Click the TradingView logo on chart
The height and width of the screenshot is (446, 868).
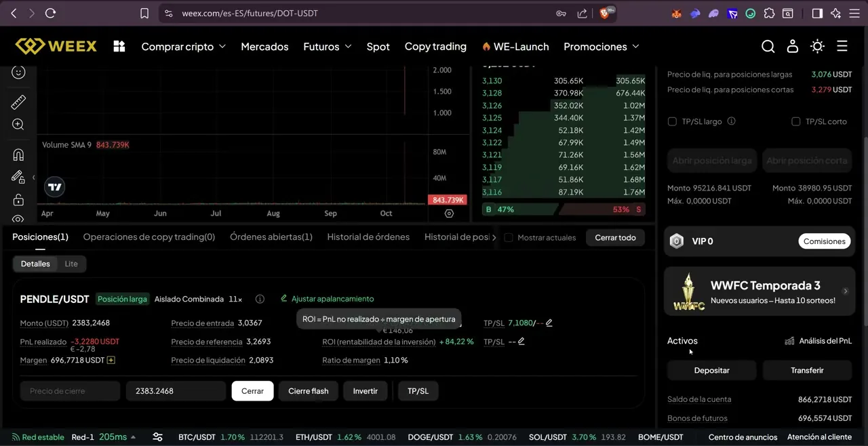[55, 187]
